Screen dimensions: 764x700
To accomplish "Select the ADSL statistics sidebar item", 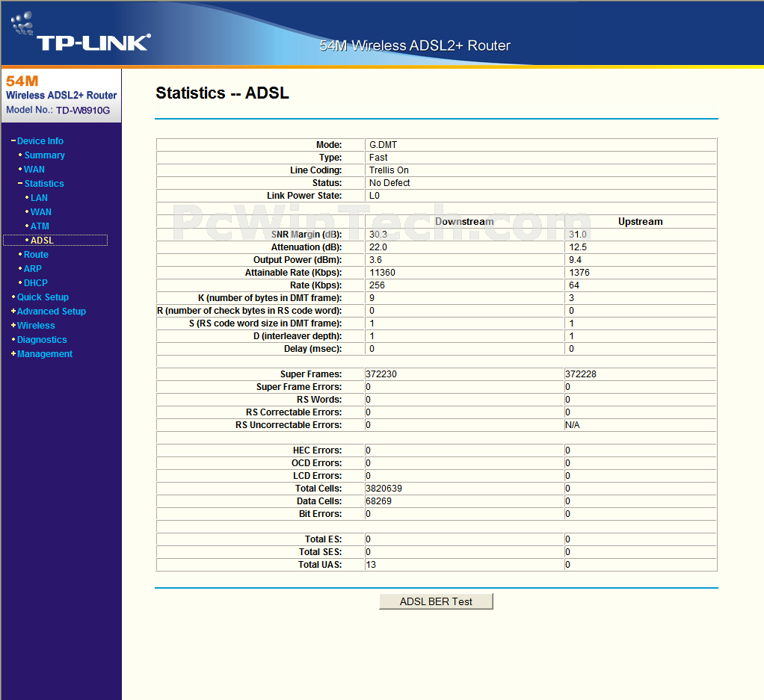I will (x=42, y=240).
